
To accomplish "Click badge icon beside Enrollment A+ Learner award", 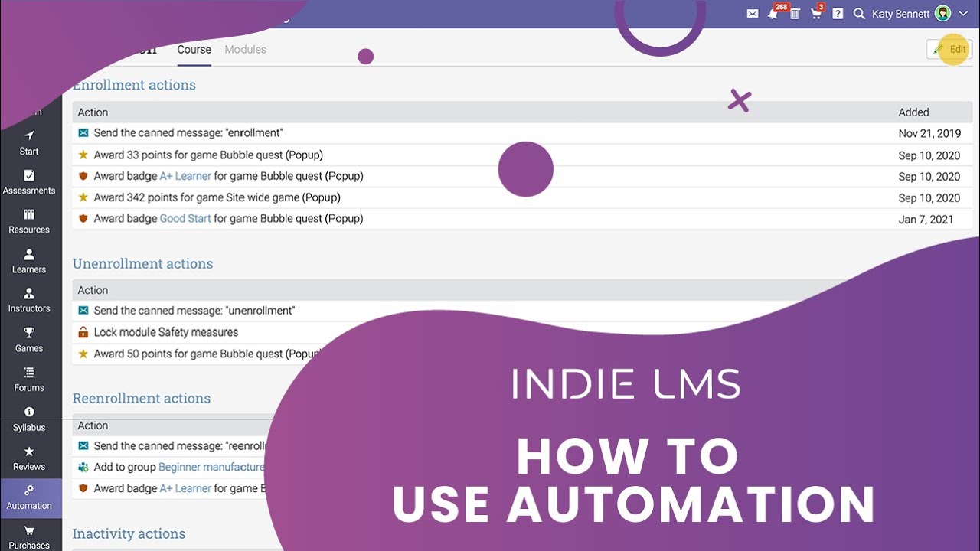I will click(x=83, y=176).
